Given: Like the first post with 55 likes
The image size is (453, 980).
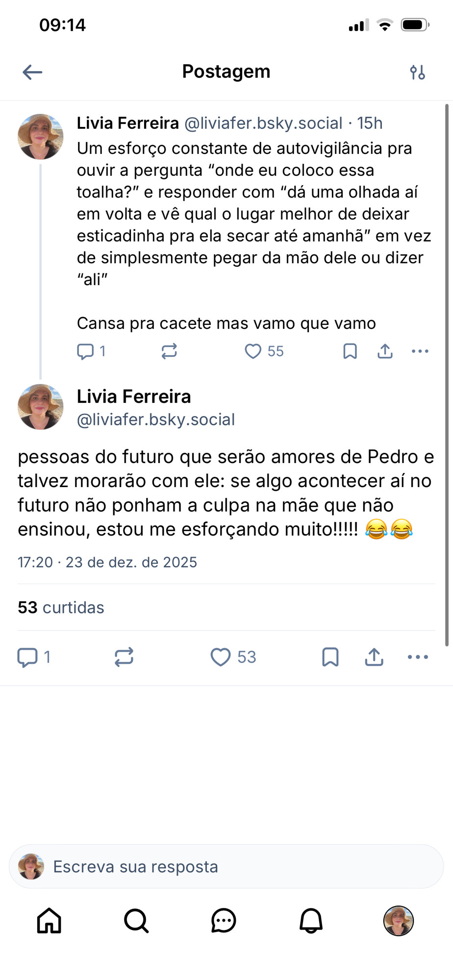Looking at the screenshot, I should (253, 351).
